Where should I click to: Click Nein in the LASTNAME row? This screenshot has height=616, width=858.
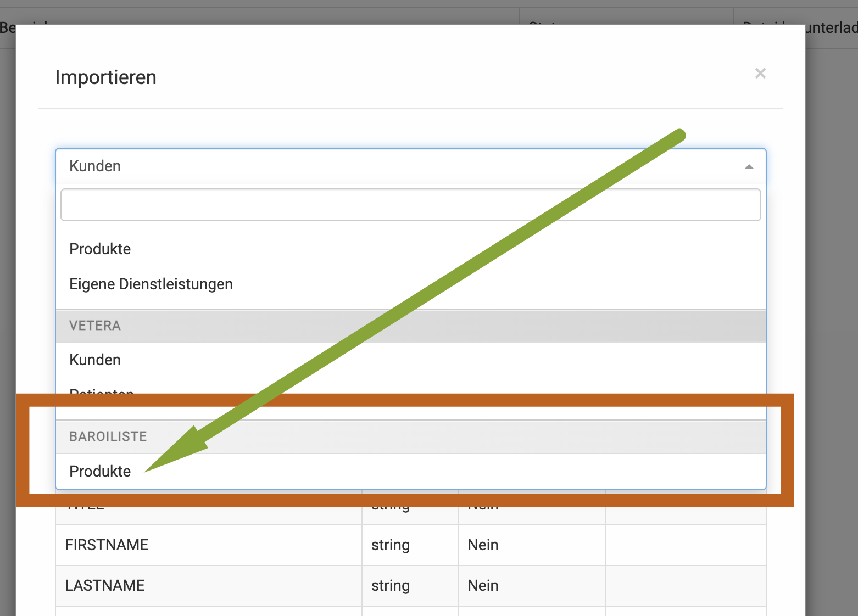483,585
